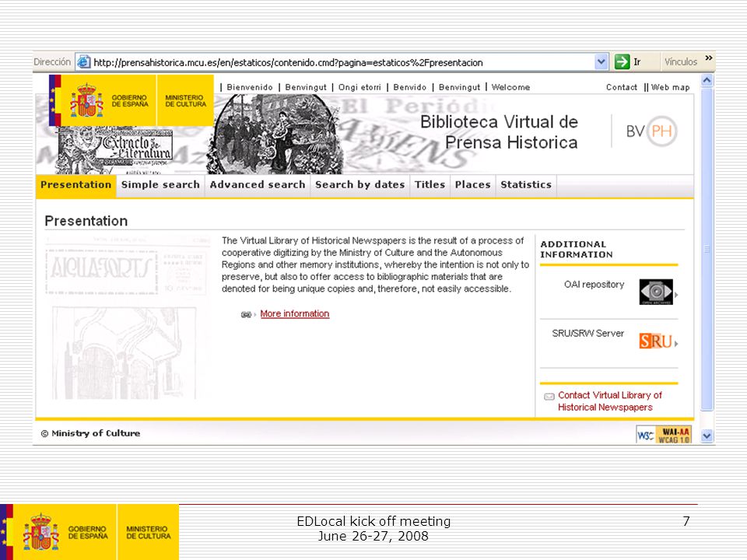Select the Bienvenido language link
Viewport: 747px width, 560px height.
tap(250, 87)
